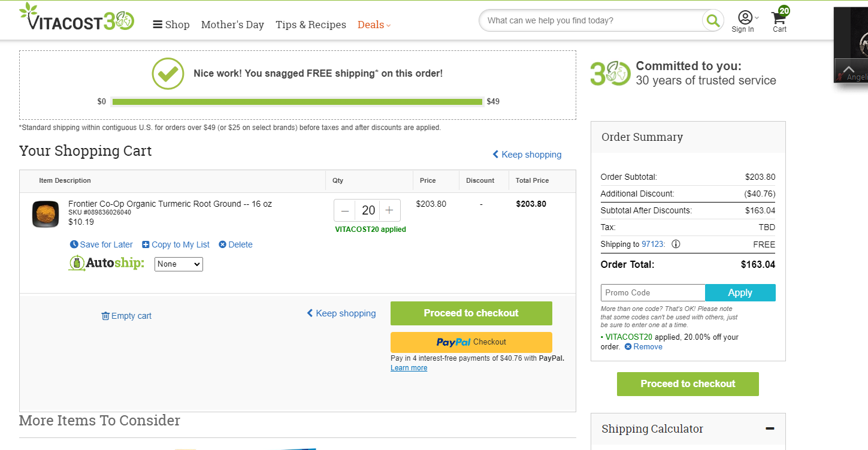Open Tips & Recipes menu item

click(311, 25)
